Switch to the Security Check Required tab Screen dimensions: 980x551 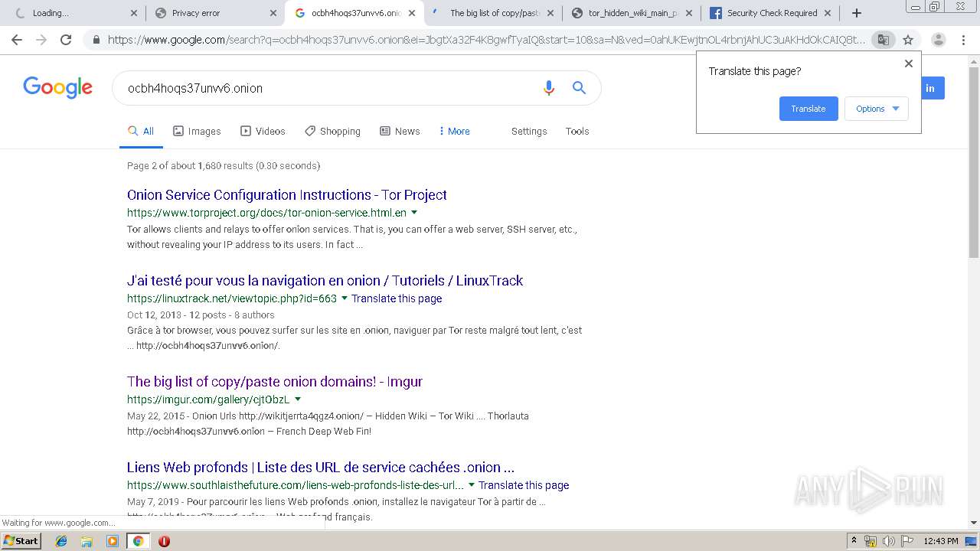[x=770, y=13]
